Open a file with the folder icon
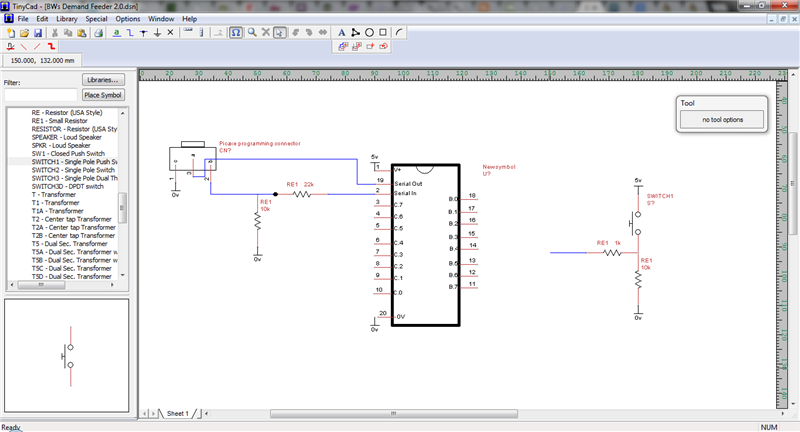 coord(24,32)
